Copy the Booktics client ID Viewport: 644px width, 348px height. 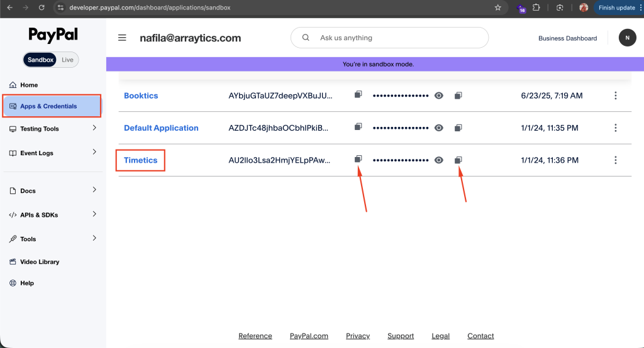[358, 95]
